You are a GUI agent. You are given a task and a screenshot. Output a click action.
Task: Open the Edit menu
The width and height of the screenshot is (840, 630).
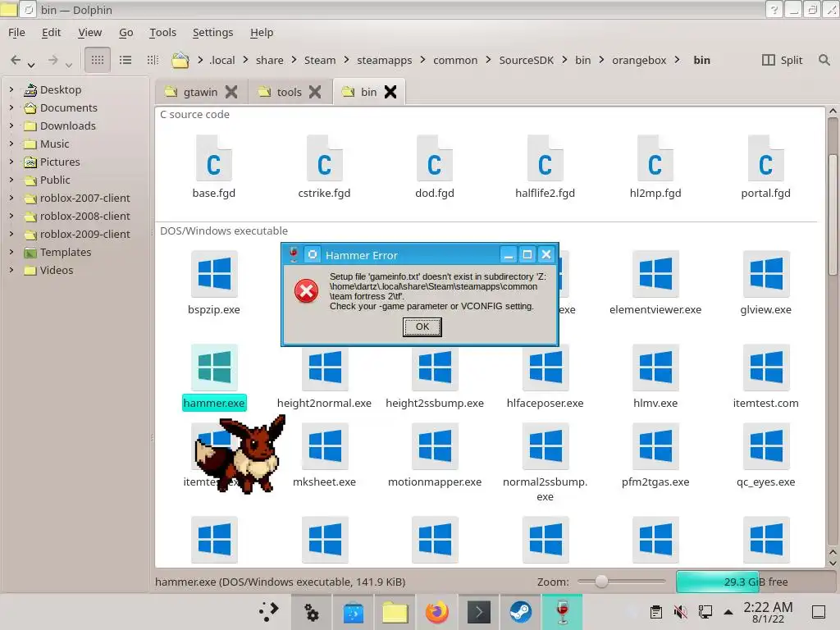pos(51,32)
